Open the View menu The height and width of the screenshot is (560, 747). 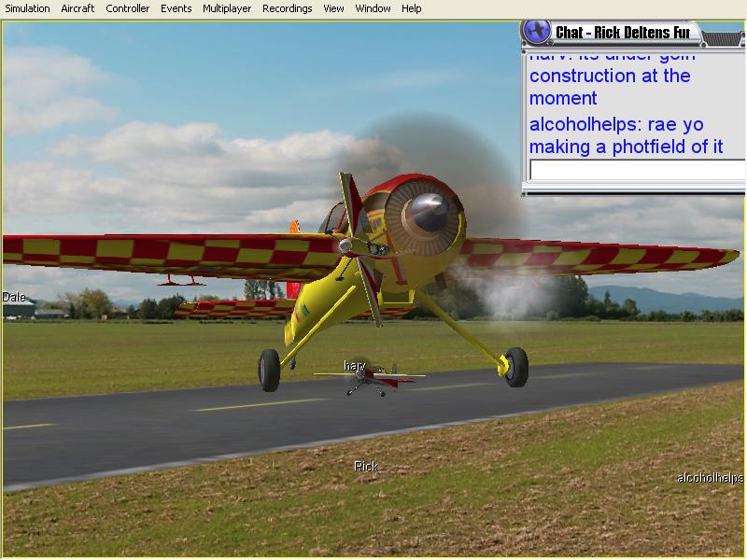333,8
